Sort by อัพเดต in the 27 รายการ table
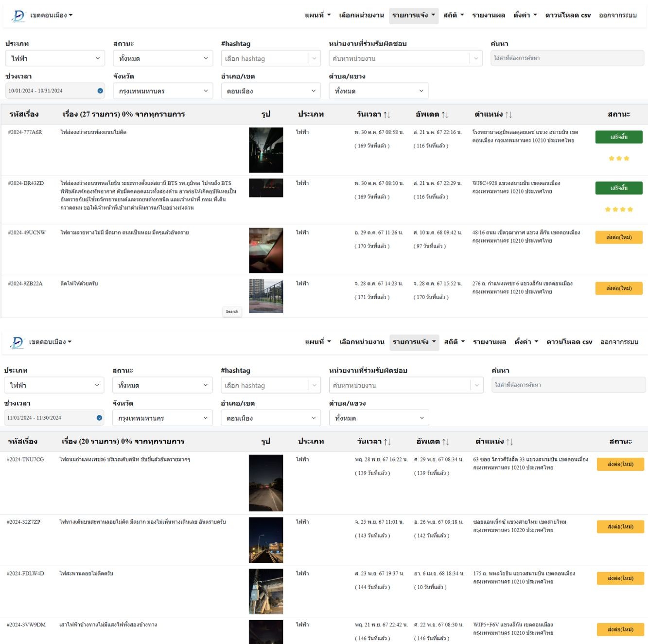 (x=445, y=115)
